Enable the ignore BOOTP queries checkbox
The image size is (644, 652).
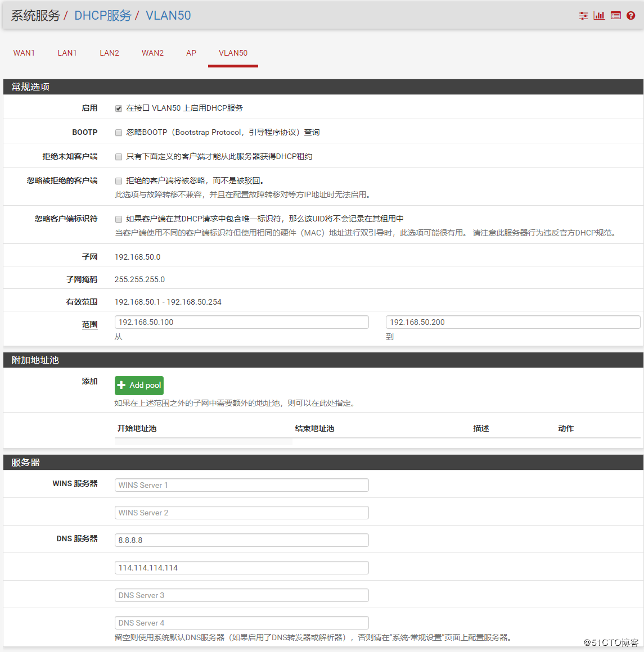(x=119, y=133)
